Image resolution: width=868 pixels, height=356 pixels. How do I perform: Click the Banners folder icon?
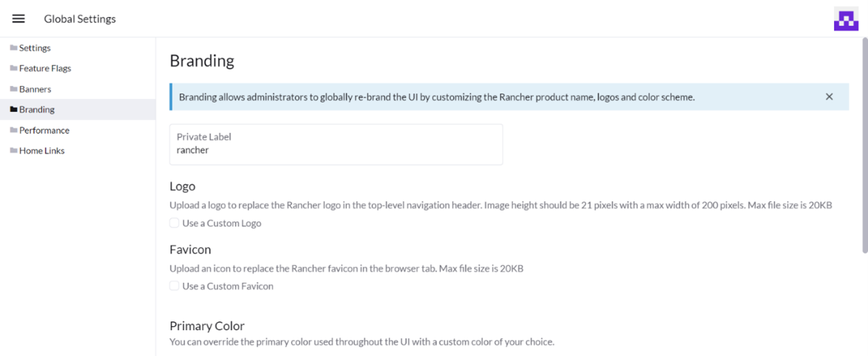coord(14,89)
